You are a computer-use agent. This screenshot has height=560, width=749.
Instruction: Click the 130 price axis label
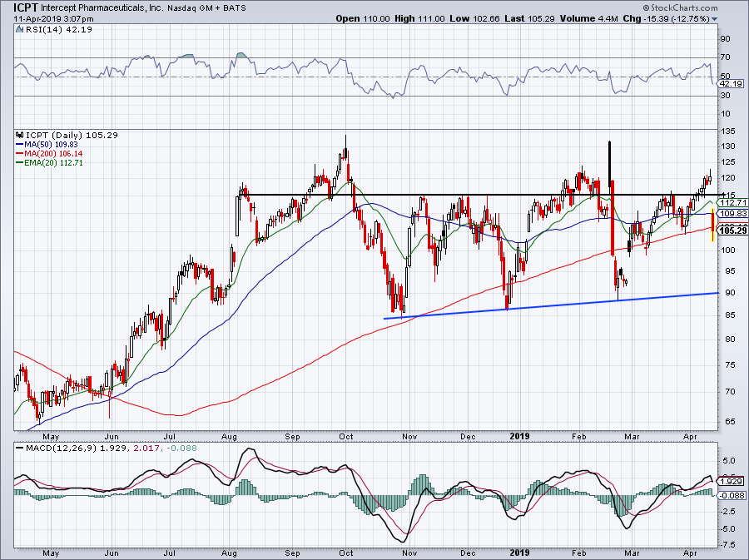click(x=728, y=146)
